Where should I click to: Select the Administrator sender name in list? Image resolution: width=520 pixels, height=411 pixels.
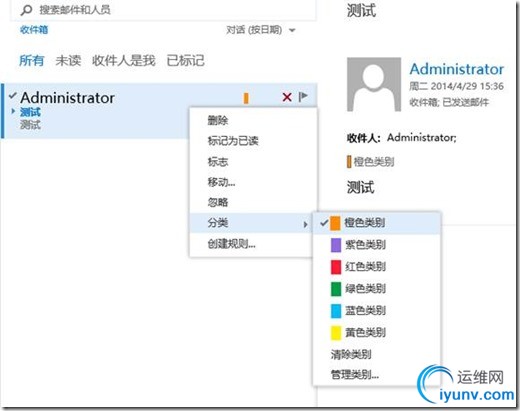pos(68,98)
